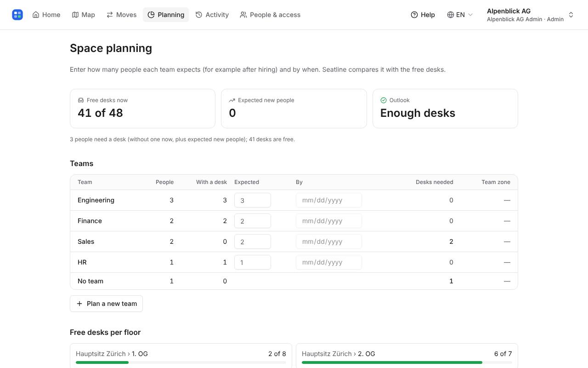Image resolution: width=588 pixels, height=368 pixels.
Task: Click the 2. OG floor progress bar
Action: tap(407, 362)
